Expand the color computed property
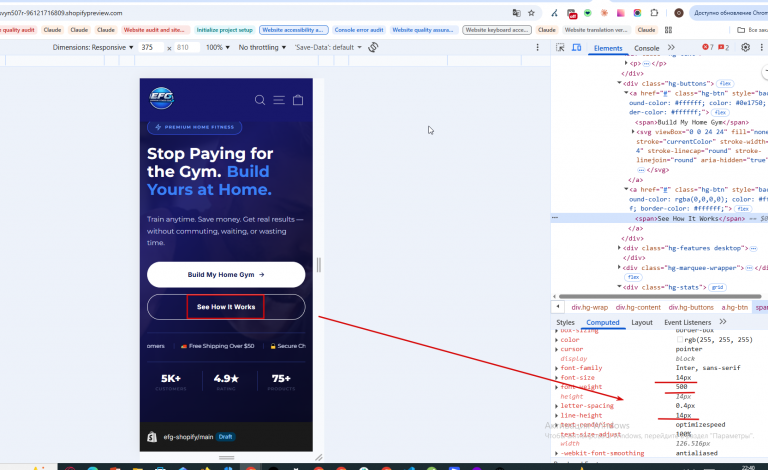Image resolution: width=768 pixels, height=470 pixels. coord(556,340)
